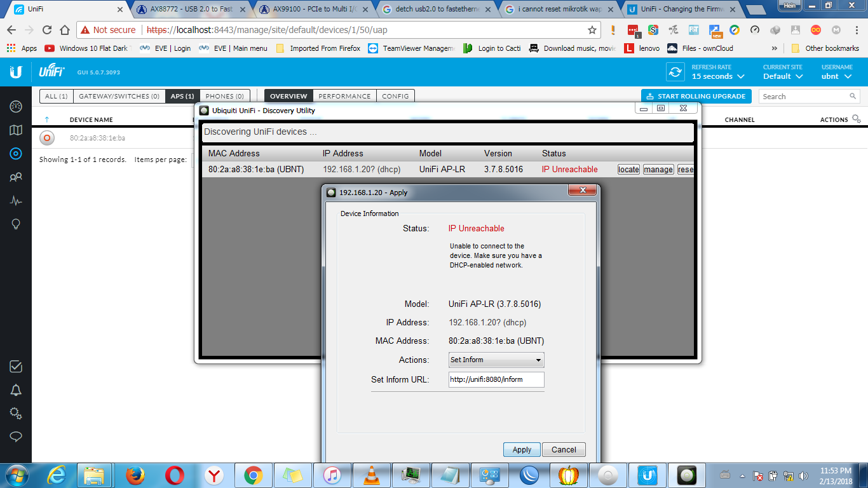Click the speedometer extension icon in Chrome
Viewport: 868px width, 488px height.
tap(755, 30)
